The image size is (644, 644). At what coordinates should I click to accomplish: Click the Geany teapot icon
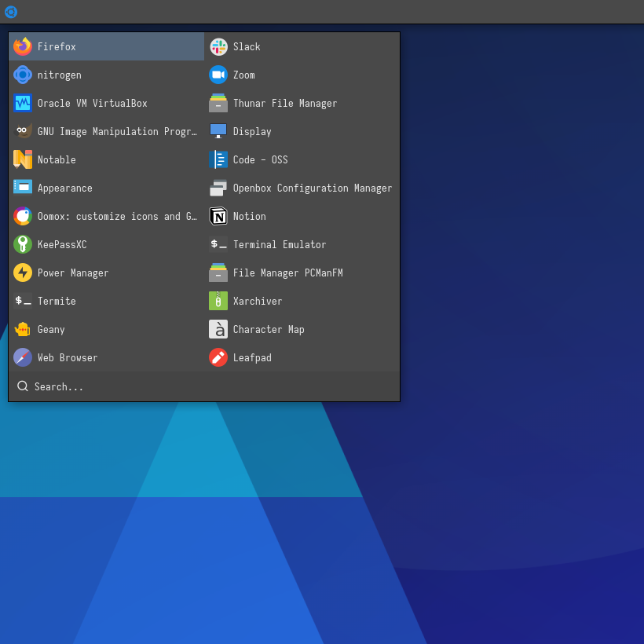pos(22,329)
